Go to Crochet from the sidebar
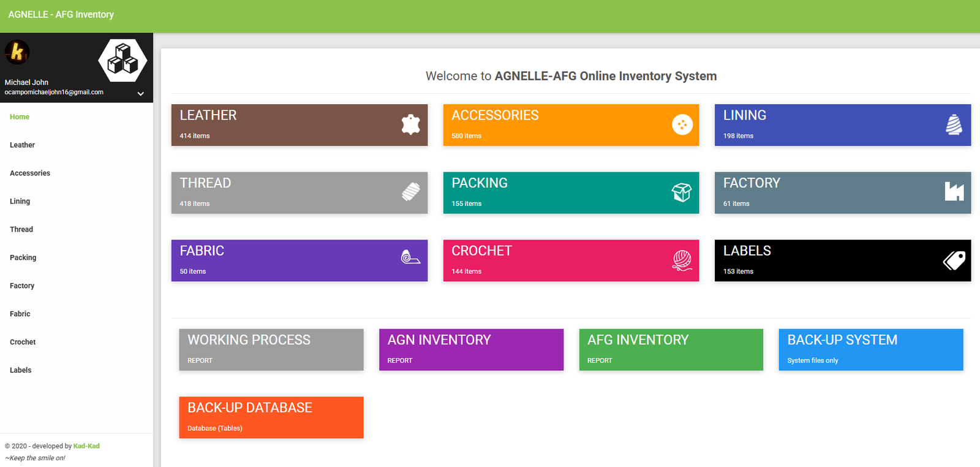Image resolution: width=980 pixels, height=467 pixels. click(23, 343)
